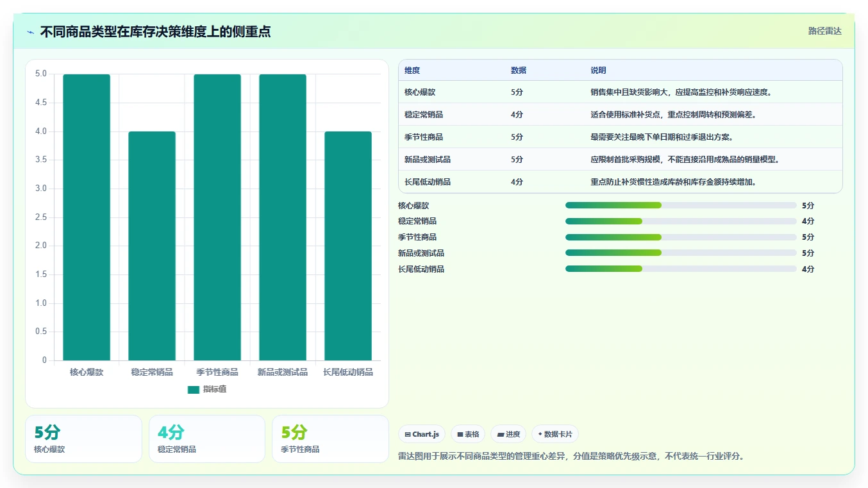Screen dimensions: 868x488
Task: Click the lightning icon beside the title
Action: click(x=30, y=32)
